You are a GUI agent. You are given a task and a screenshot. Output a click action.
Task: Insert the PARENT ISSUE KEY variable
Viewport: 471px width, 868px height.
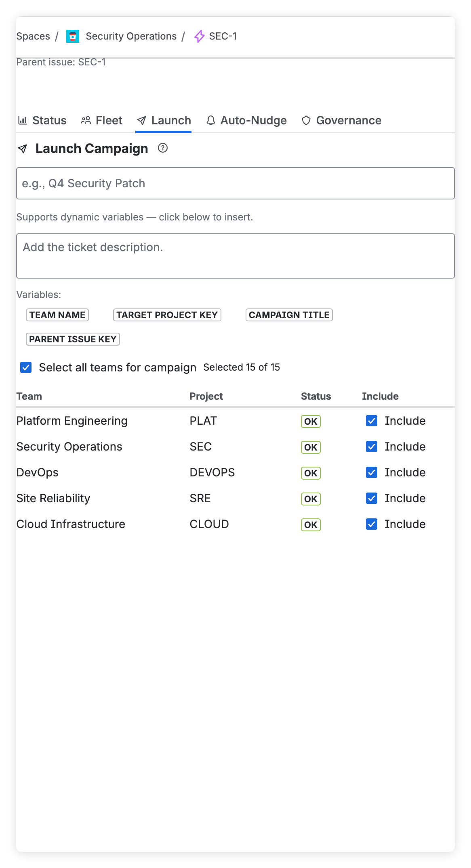(73, 339)
